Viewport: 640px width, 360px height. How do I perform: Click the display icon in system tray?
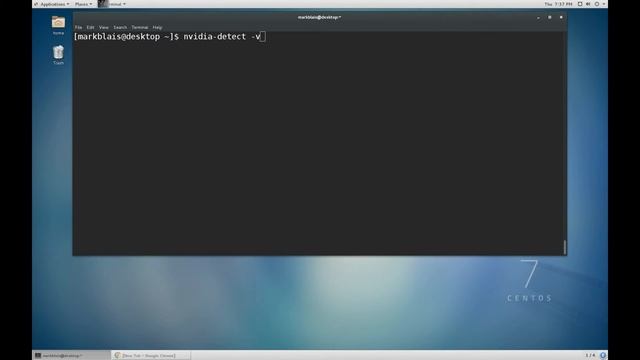[580, 4]
